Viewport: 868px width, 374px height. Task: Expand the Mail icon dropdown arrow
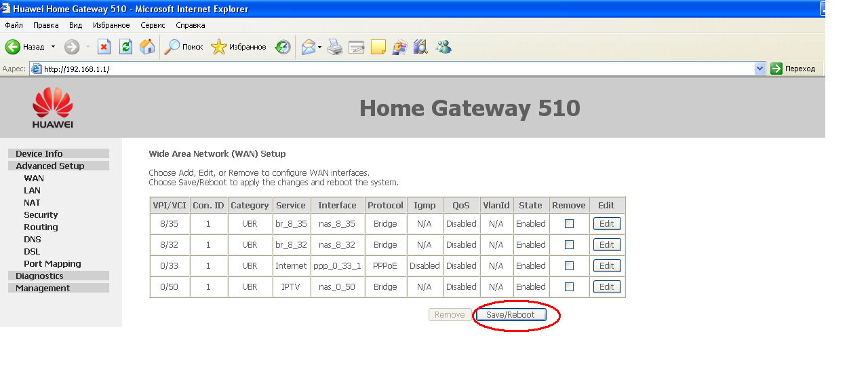(x=319, y=47)
